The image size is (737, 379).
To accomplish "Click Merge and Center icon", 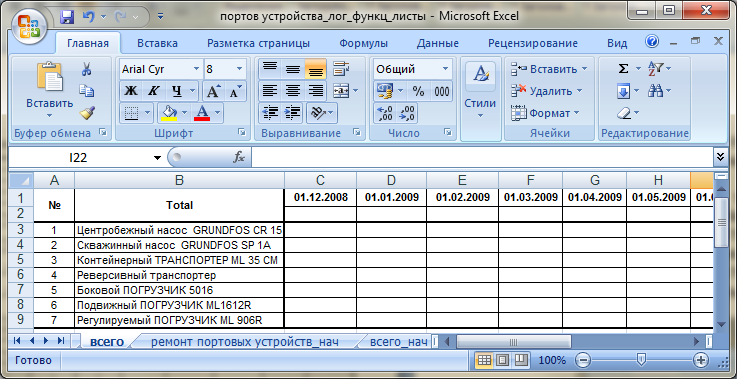I will point(340,91).
